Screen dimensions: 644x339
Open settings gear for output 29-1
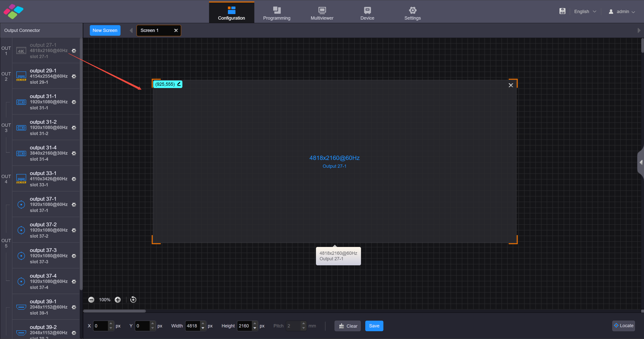(74, 76)
